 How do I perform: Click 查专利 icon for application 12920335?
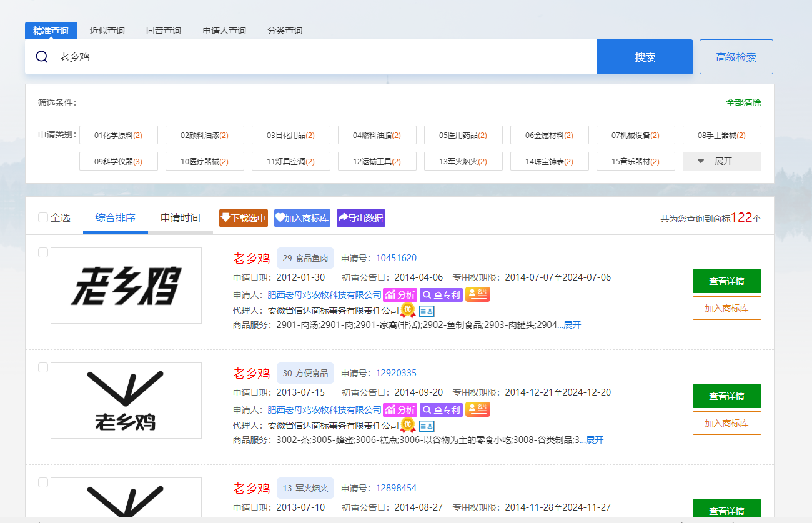441,410
